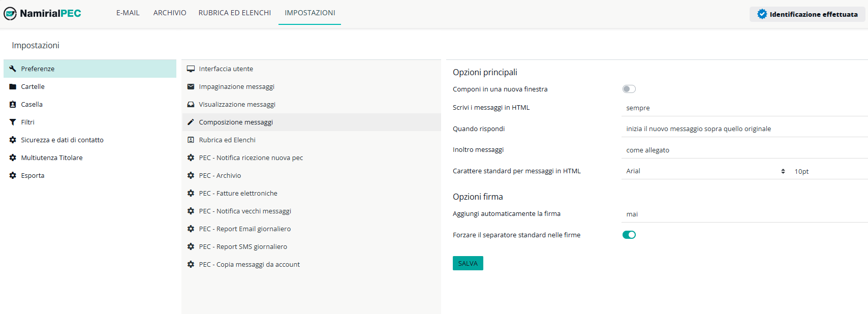This screenshot has height=314, width=868.
Task: Click the monitor icon for Interfaccia utente
Action: point(191,69)
